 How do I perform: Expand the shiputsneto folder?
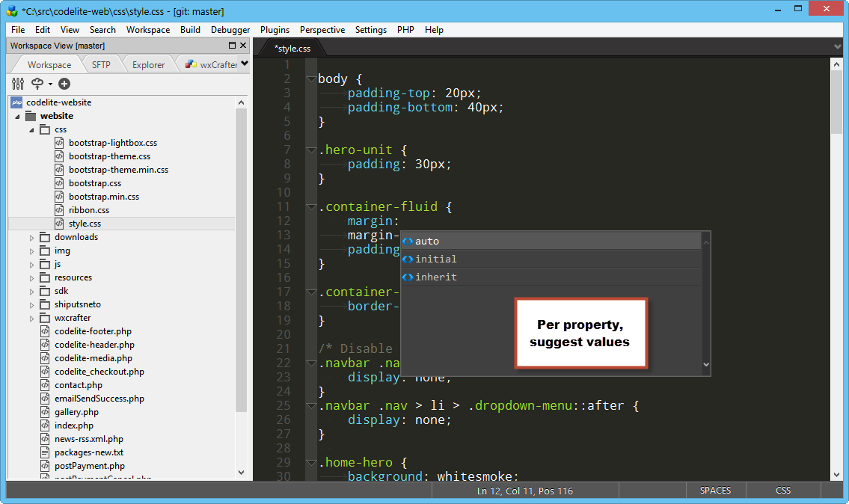tap(31, 305)
